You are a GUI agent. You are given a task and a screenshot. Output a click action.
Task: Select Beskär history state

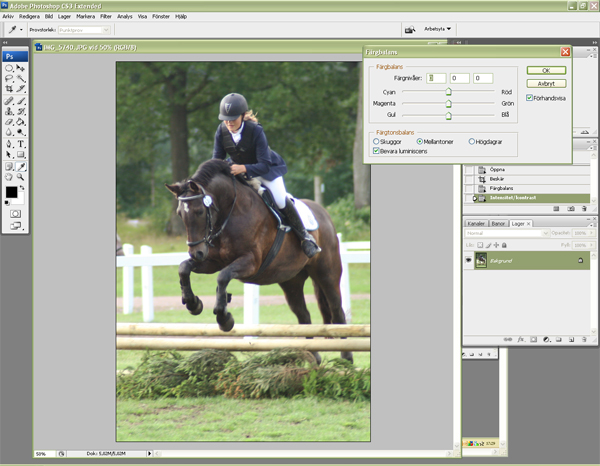coord(528,179)
